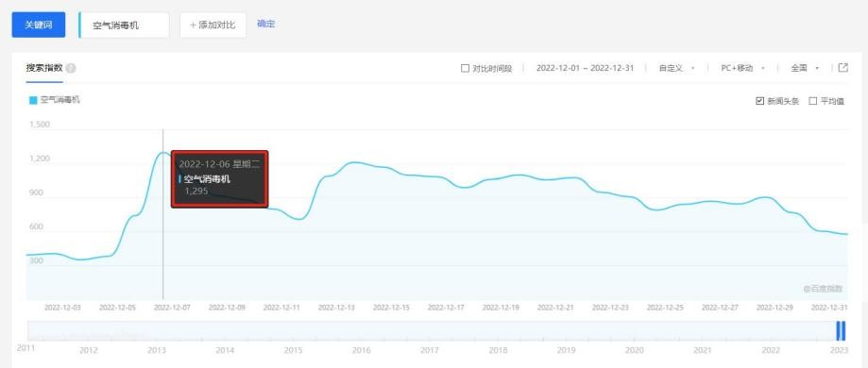868x368 pixels.
Task: Click the help icon next to 搜索指数
Action: coord(70,69)
